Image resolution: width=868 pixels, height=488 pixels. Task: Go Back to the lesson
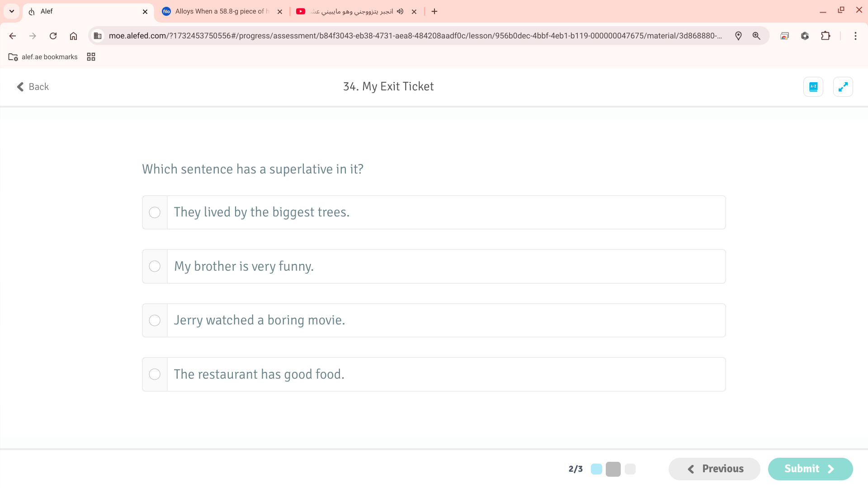click(33, 87)
